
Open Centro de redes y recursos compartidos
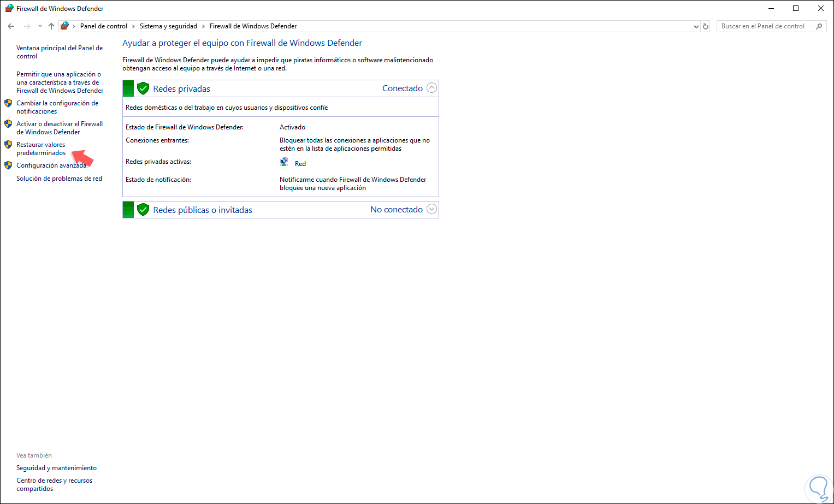point(55,484)
